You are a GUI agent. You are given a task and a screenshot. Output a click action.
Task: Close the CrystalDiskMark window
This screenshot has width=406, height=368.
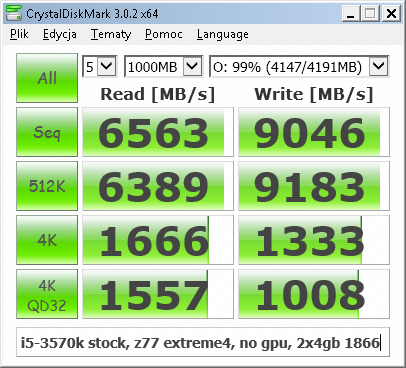[x=391, y=14]
